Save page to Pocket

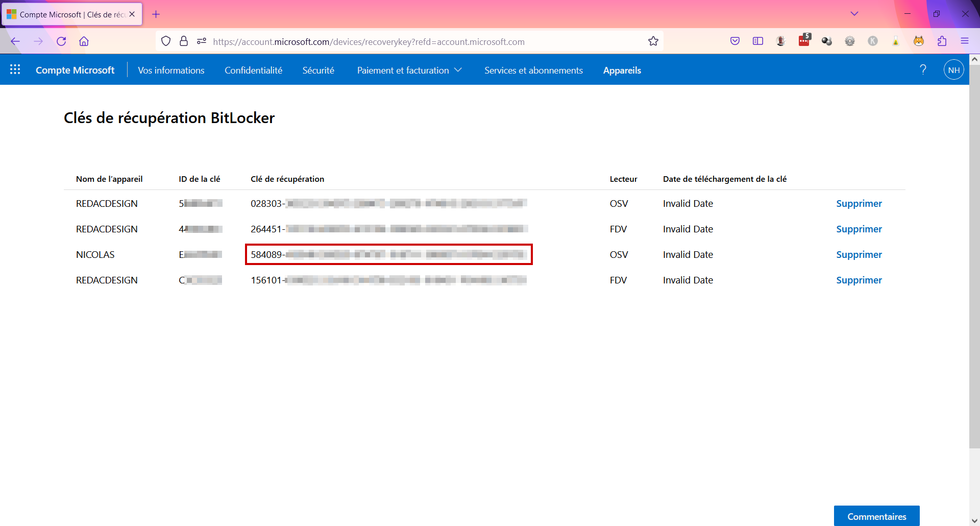tap(735, 41)
